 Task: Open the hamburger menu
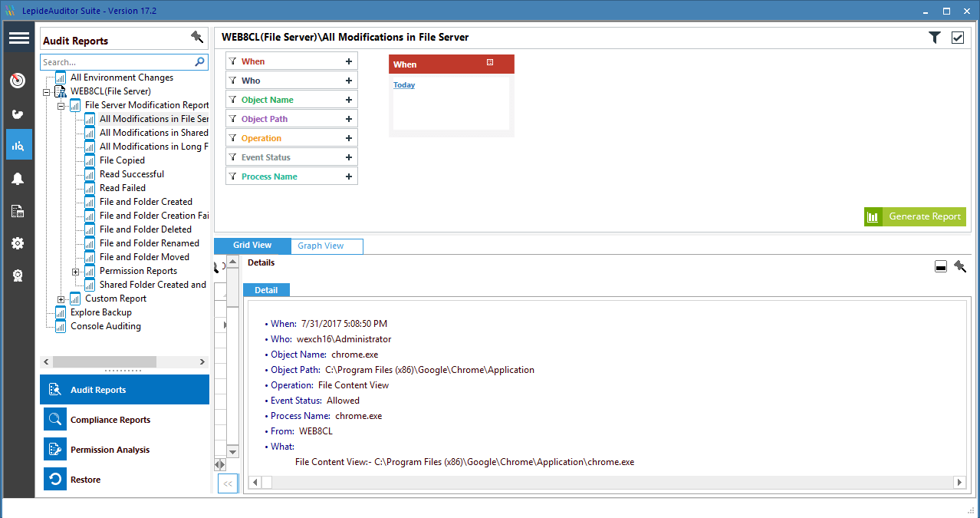tap(19, 38)
